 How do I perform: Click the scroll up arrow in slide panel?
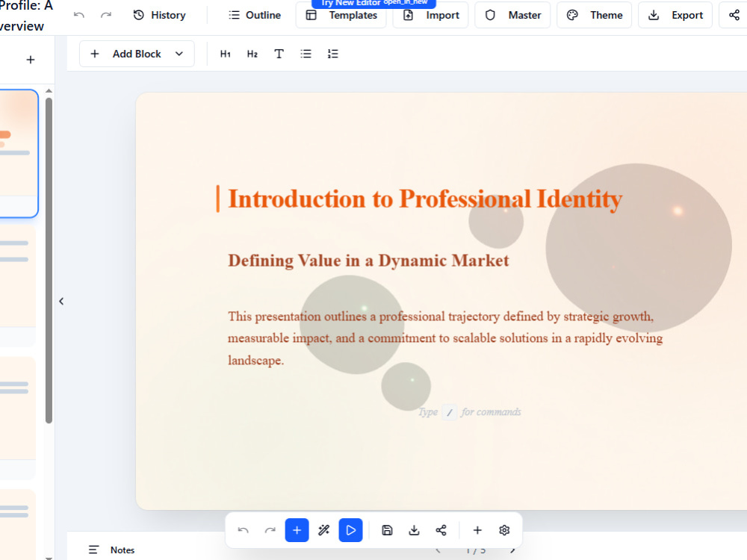coord(49,90)
